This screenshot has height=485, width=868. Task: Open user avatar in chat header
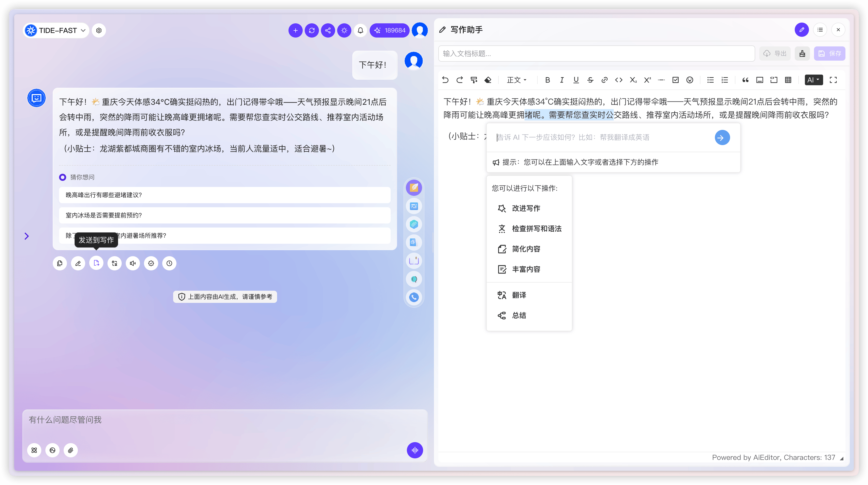[x=420, y=30]
